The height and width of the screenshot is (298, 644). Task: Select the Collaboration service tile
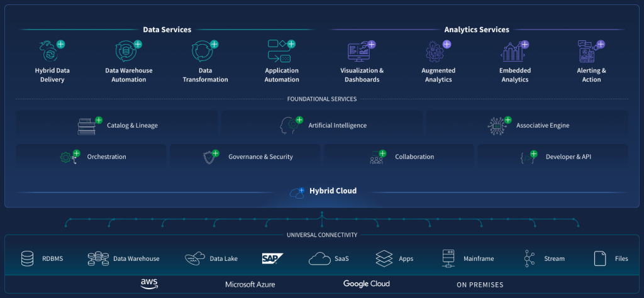(399, 157)
